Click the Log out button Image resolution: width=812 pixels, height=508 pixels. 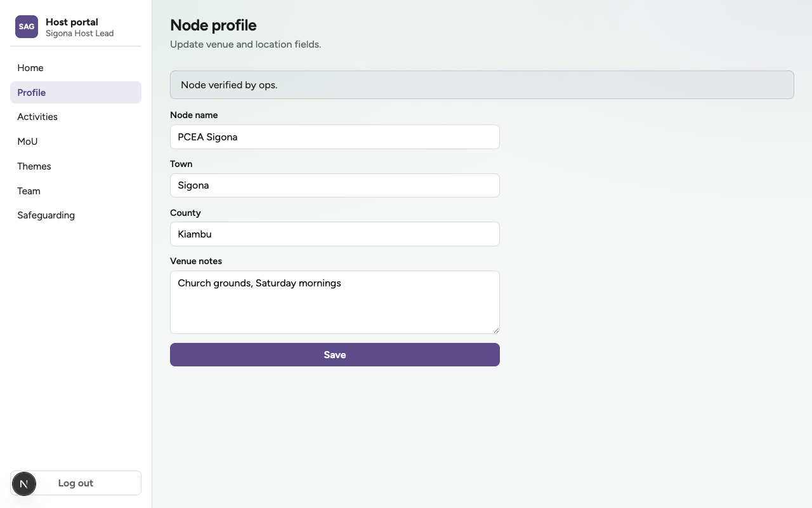pos(75,483)
